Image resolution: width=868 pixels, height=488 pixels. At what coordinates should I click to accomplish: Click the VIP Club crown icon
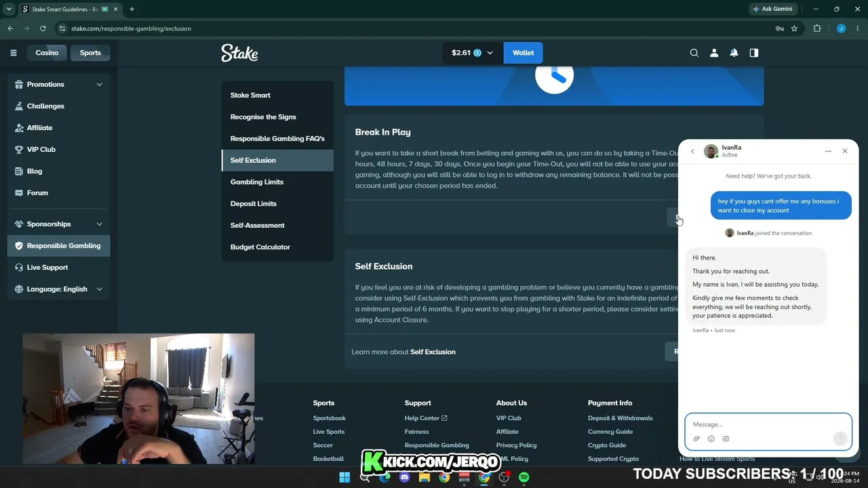[18, 149]
